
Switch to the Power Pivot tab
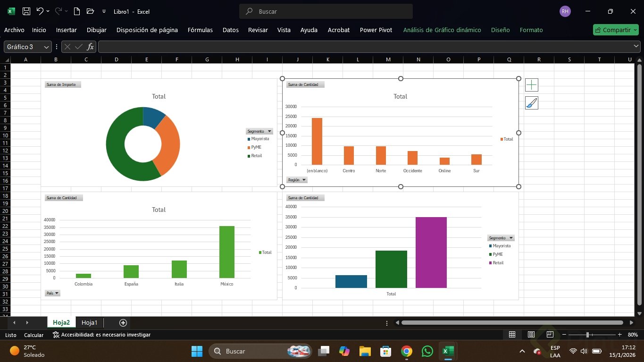coord(376,30)
